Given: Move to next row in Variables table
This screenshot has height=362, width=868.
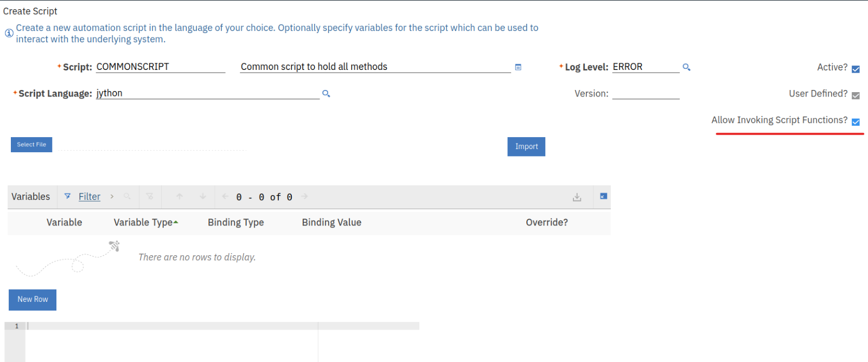Looking at the screenshot, I should pos(202,197).
